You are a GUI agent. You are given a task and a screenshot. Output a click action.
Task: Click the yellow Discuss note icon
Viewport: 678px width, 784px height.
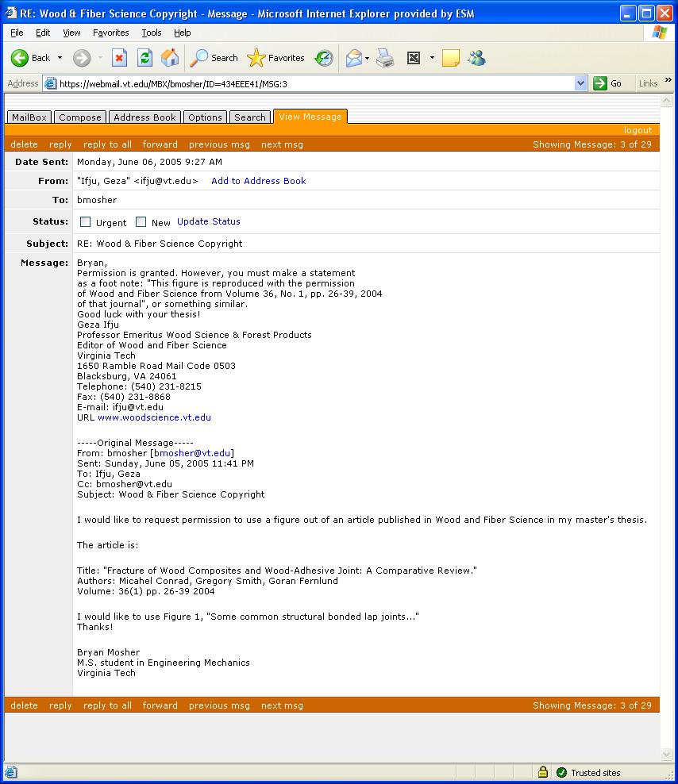click(x=451, y=58)
